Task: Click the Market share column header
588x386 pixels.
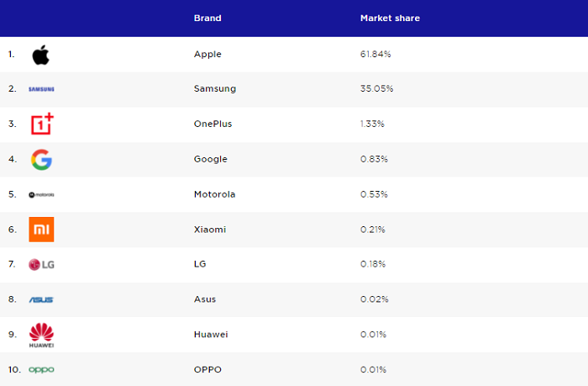Action: click(390, 18)
